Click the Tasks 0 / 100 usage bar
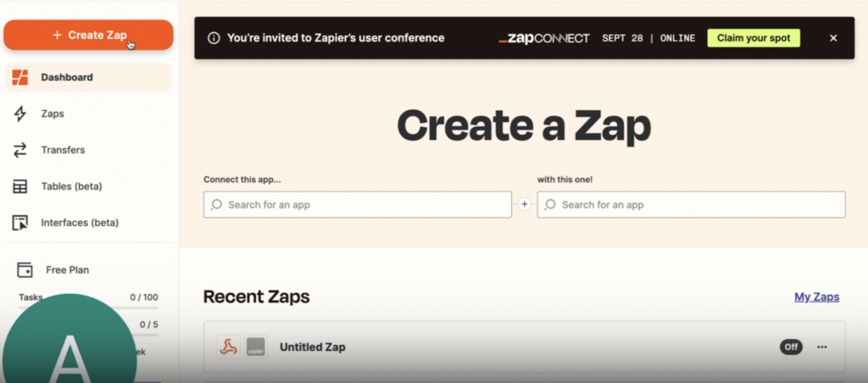 coord(88,308)
